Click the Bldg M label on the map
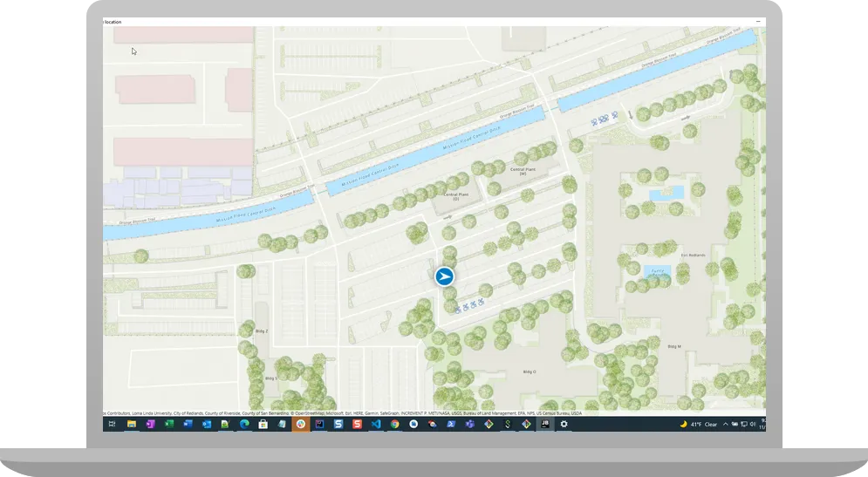This screenshot has width=868, height=477. pos(674,346)
